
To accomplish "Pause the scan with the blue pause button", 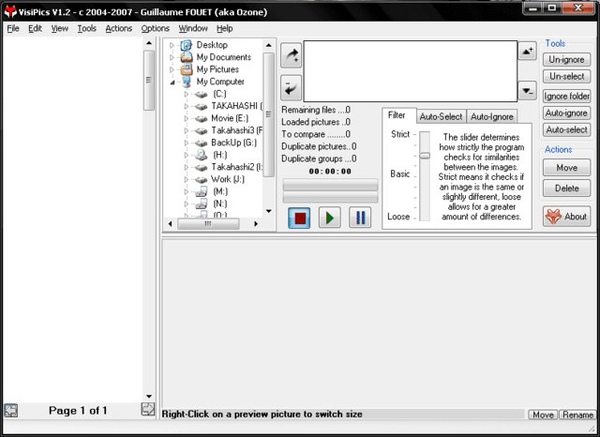I will [360, 218].
